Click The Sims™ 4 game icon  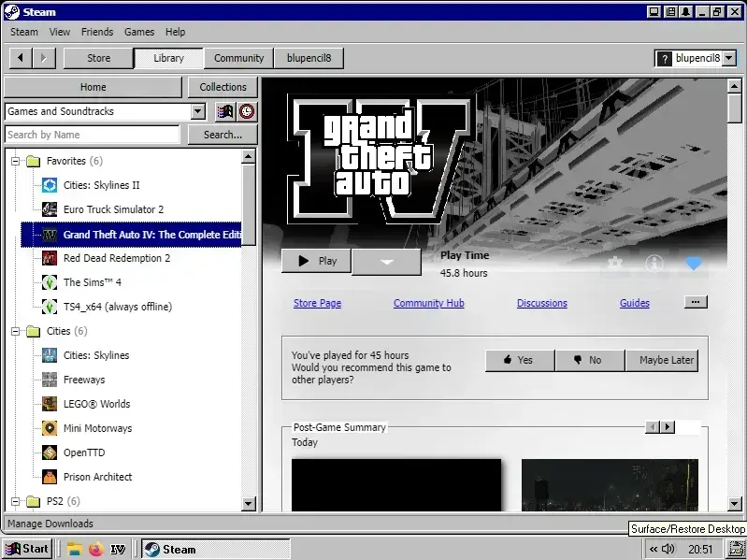coord(50,282)
